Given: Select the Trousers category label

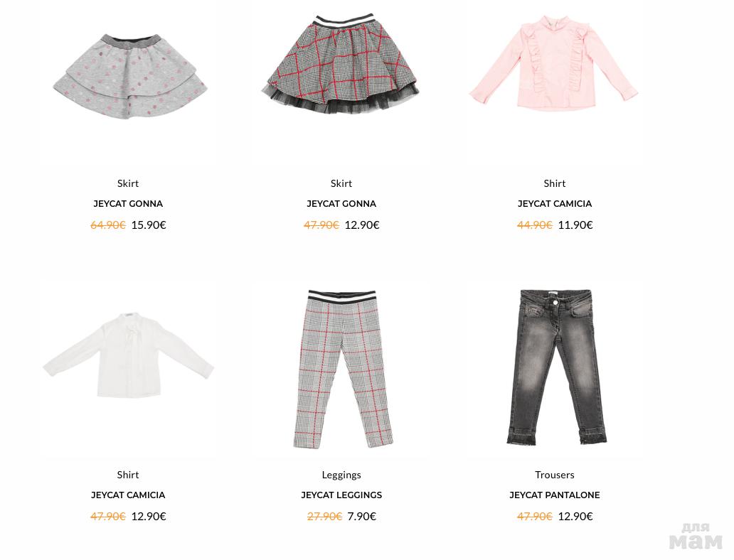Looking at the screenshot, I should [x=555, y=475].
